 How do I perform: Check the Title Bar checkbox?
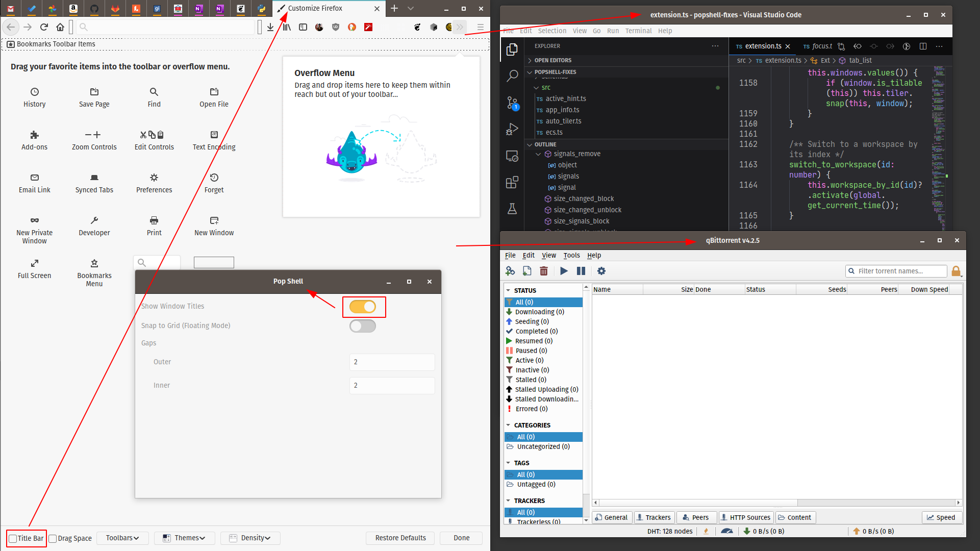[13, 538]
